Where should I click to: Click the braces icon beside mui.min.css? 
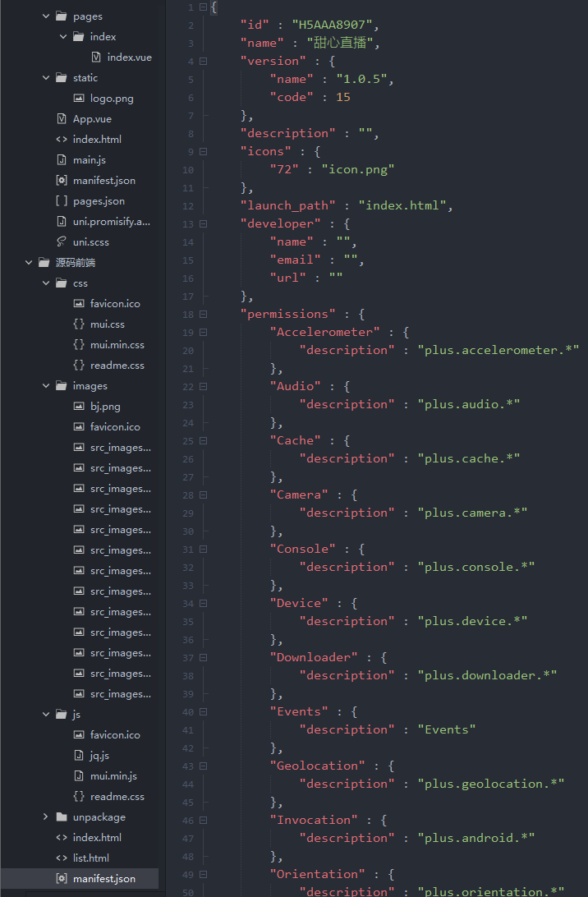pos(79,345)
